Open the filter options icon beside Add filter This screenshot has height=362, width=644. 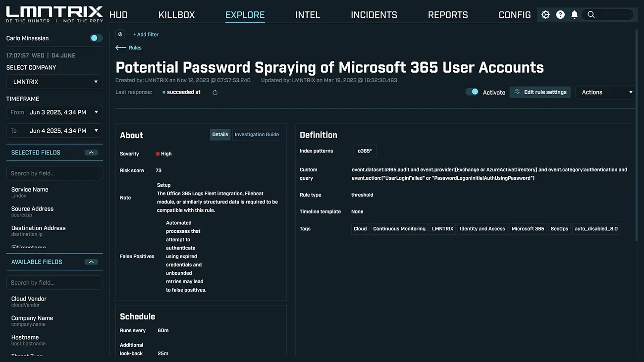tap(120, 34)
